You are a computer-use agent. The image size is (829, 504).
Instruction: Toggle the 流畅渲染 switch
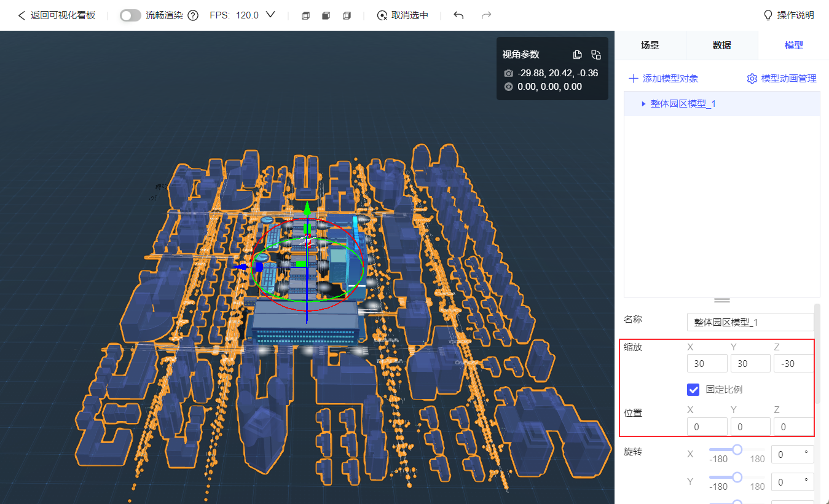pyautogui.click(x=130, y=15)
